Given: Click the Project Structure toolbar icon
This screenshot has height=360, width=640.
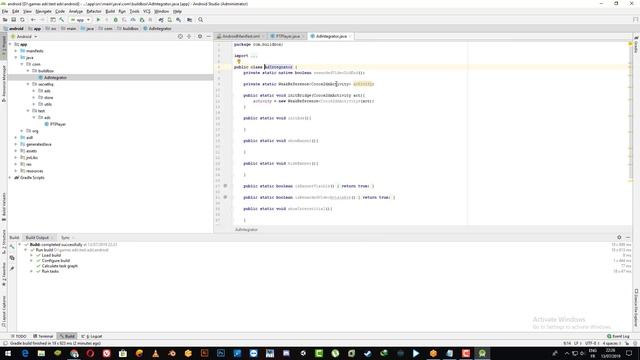Looking at the screenshot, I should 189,20.
